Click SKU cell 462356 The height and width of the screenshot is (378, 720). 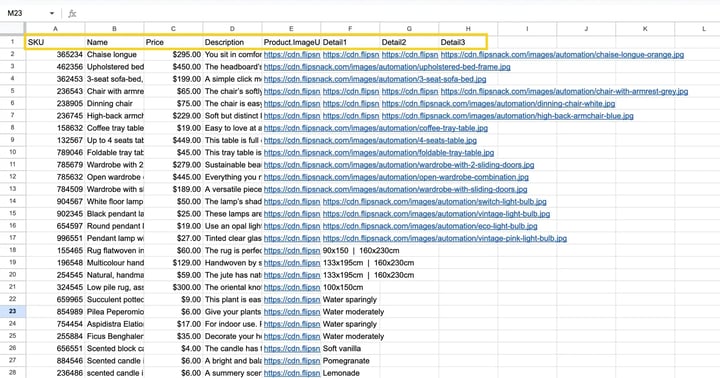[x=55, y=67]
